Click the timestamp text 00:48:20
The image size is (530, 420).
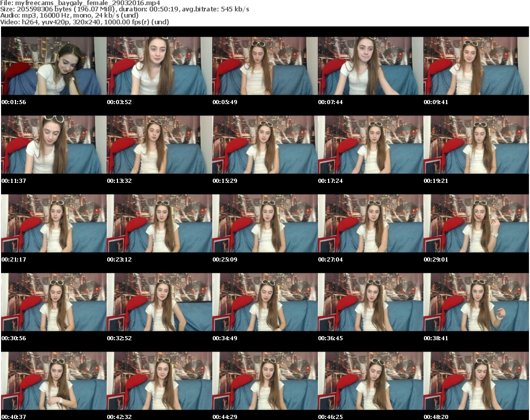436,417
